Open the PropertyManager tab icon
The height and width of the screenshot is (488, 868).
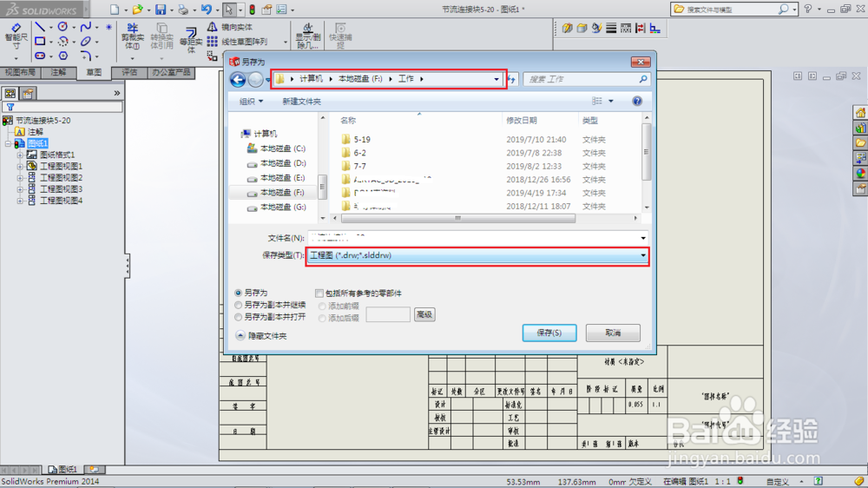[x=28, y=93]
